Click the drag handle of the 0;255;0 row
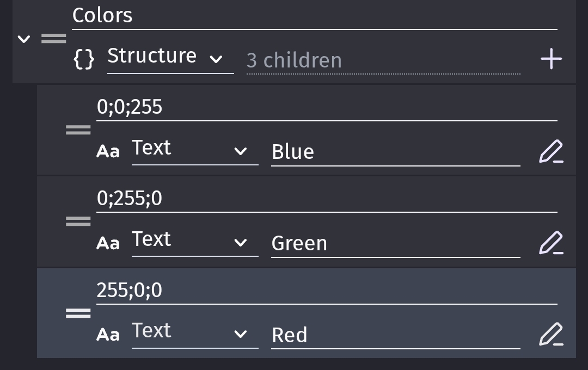Image resolution: width=588 pixels, height=370 pixels. click(x=78, y=221)
